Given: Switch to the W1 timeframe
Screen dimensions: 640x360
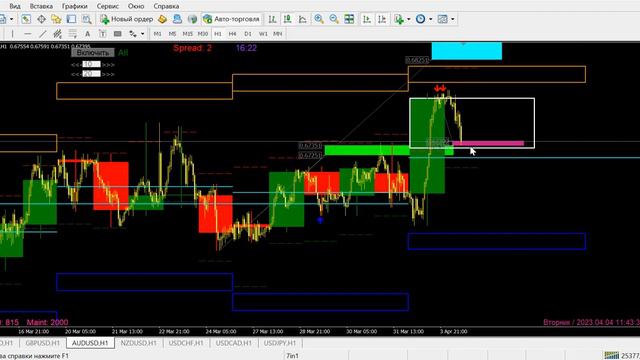Looking at the screenshot, I should [x=263, y=34].
